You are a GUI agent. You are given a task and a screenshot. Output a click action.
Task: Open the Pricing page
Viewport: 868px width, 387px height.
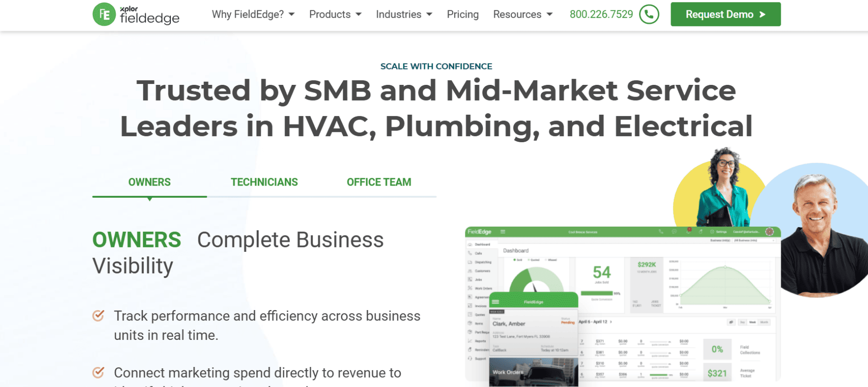(462, 14)
